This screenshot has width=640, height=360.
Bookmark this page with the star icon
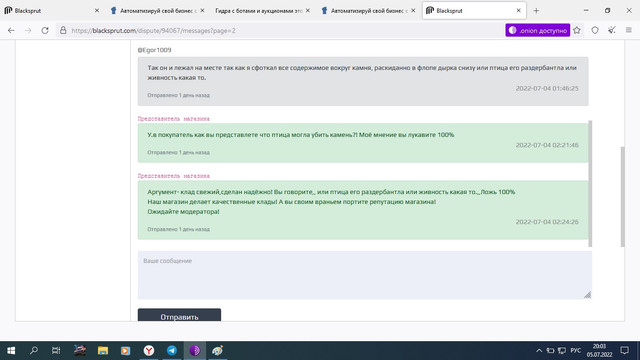(x=577, y=30)
